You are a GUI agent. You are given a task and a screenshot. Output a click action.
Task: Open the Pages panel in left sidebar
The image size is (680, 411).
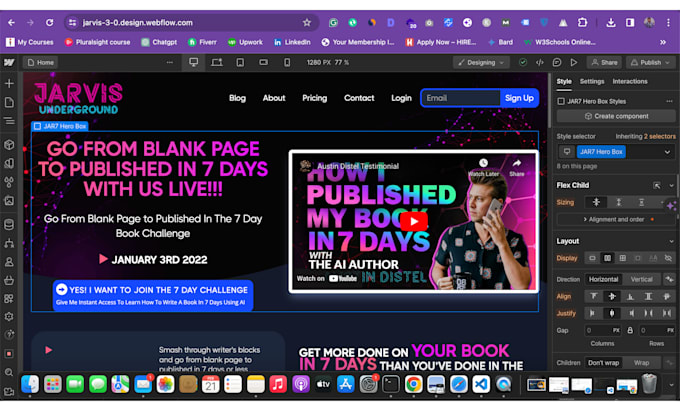coord(9,102)
